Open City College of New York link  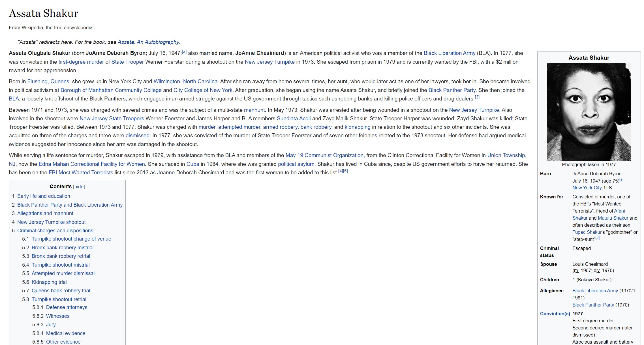[x=203, y=90]
